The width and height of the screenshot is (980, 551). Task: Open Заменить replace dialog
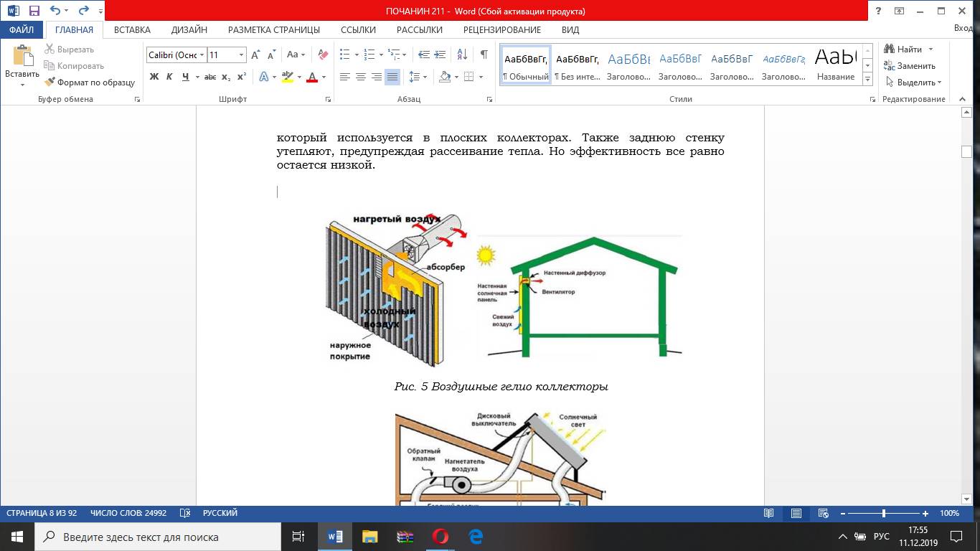pyautogui.click(x=910, y=66)
